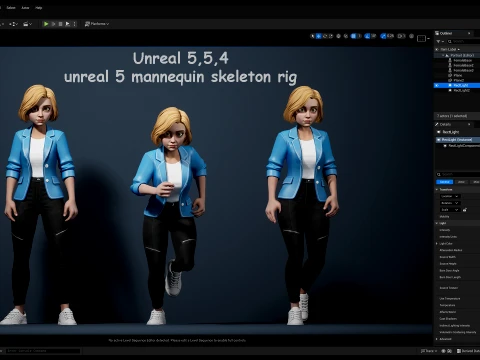Click the Eject play icon

(68, 24)
